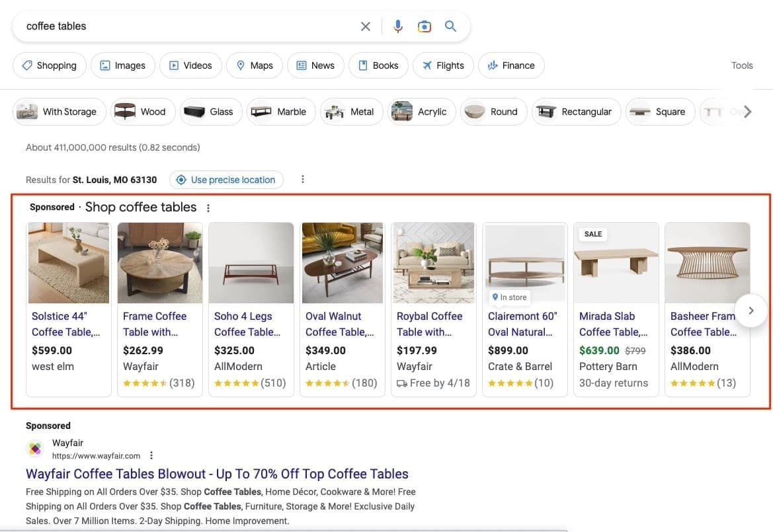Switch to the Images tab
The height and width of the screenshot is (532, 773).
(x=123, y=65)
